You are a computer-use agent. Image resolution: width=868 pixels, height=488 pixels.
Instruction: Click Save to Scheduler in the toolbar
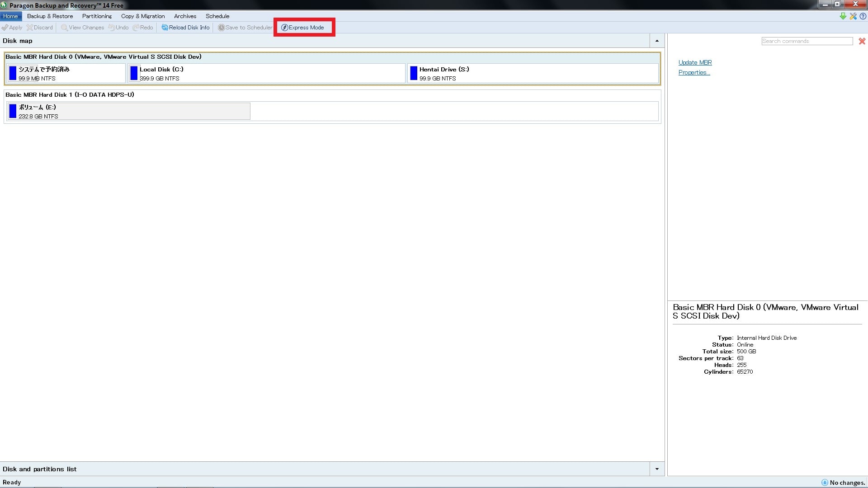pyautogui.click(x=245, y=28)
